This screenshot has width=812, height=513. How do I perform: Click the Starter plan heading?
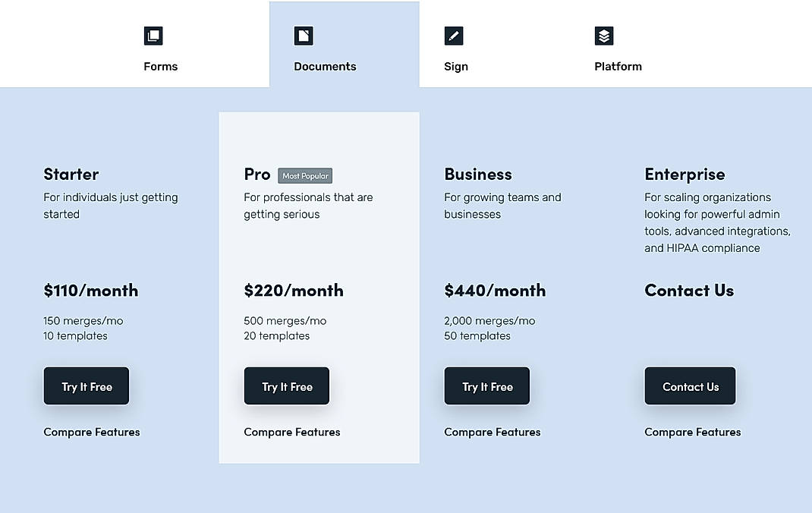[x=71, y=174]
